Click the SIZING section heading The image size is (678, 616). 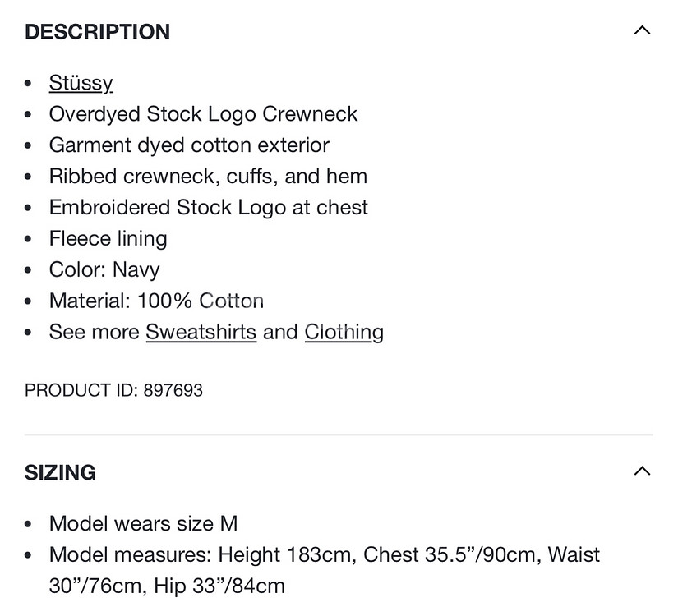pyautogui.click(x=60, y=472)
